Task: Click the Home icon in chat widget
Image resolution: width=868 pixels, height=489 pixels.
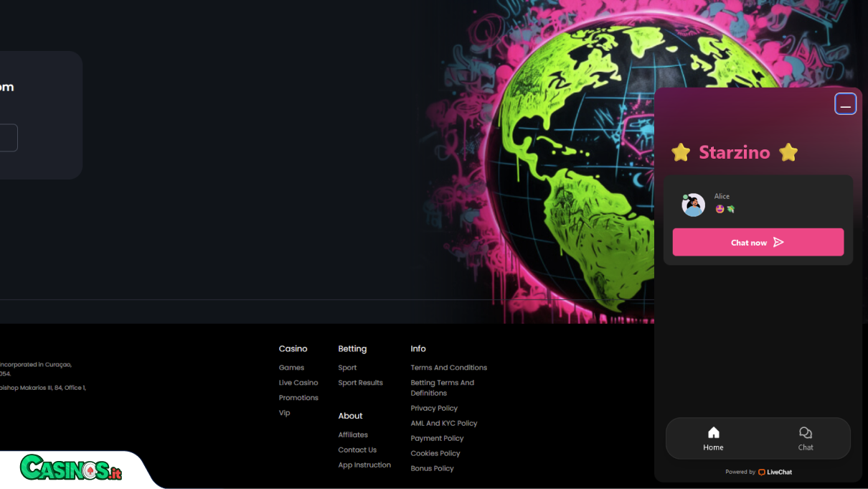Action: 713,432
